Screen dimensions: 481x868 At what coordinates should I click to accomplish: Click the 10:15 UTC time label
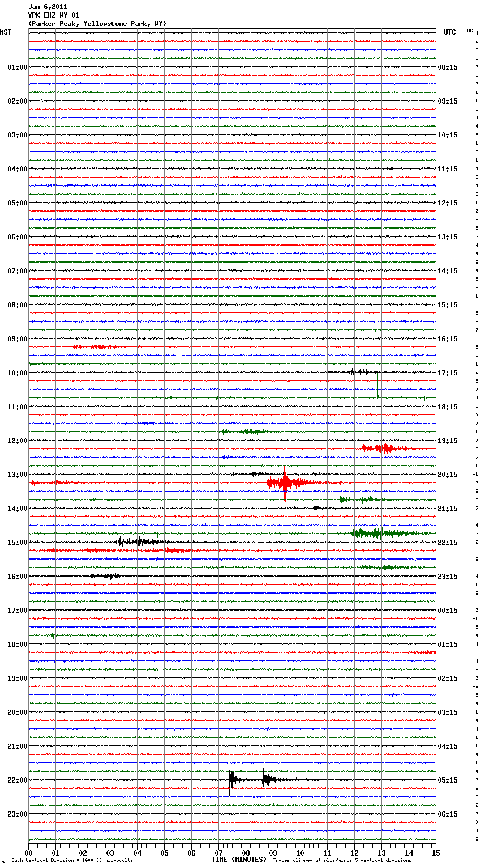448,135
